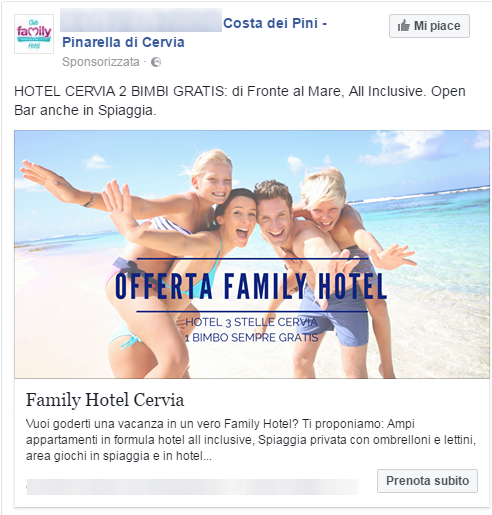Viewport: 492px width, 515px height.
Task: Click the Family Hotel Cervia headline
Action: click(x=105, y=400)
